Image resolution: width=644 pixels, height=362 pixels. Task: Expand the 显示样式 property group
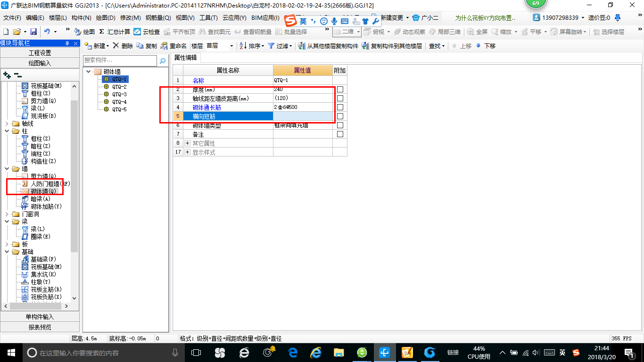tap(188, 152)
